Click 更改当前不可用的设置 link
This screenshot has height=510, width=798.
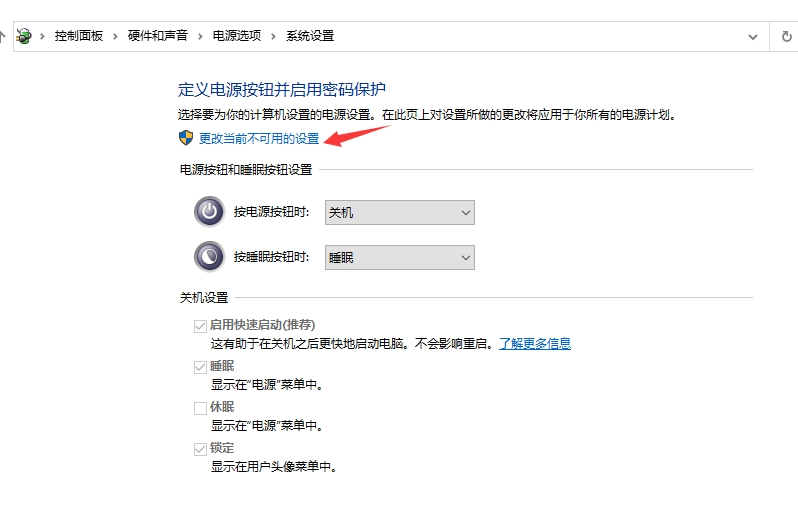(x=259, y=138)
